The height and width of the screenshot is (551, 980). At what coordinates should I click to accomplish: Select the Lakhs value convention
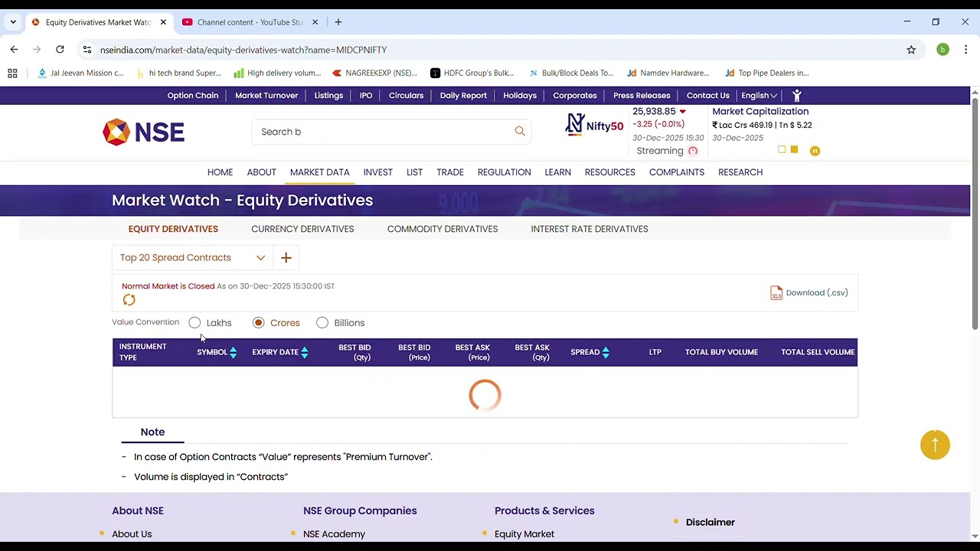194,323
